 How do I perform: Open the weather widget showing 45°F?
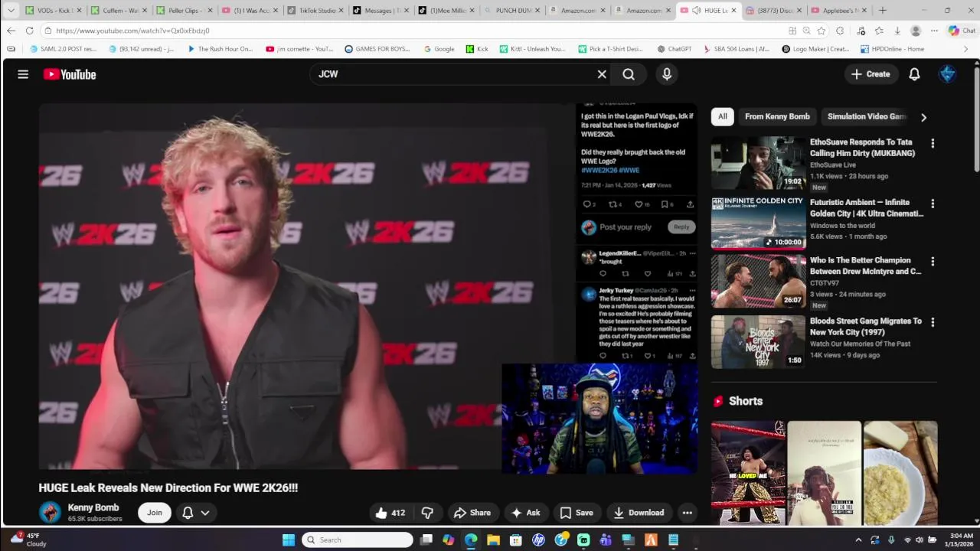[x=28, y=540]
